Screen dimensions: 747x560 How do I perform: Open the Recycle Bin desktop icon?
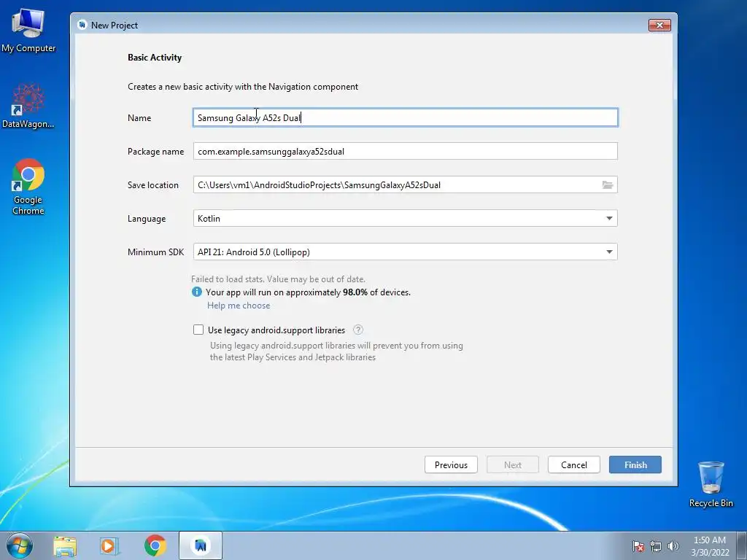(x=711, y=484)
